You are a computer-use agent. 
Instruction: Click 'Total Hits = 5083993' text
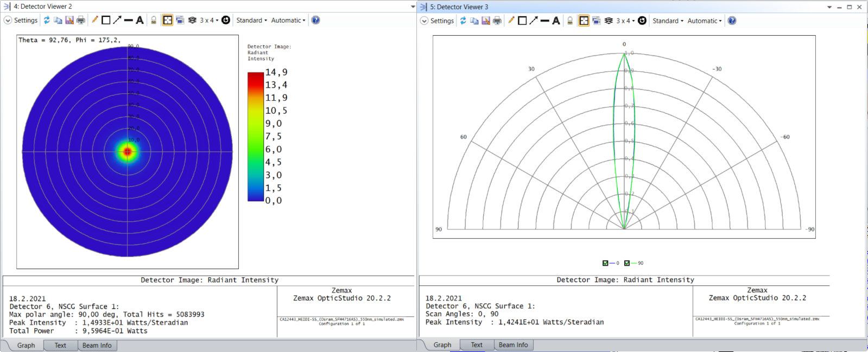164,315
